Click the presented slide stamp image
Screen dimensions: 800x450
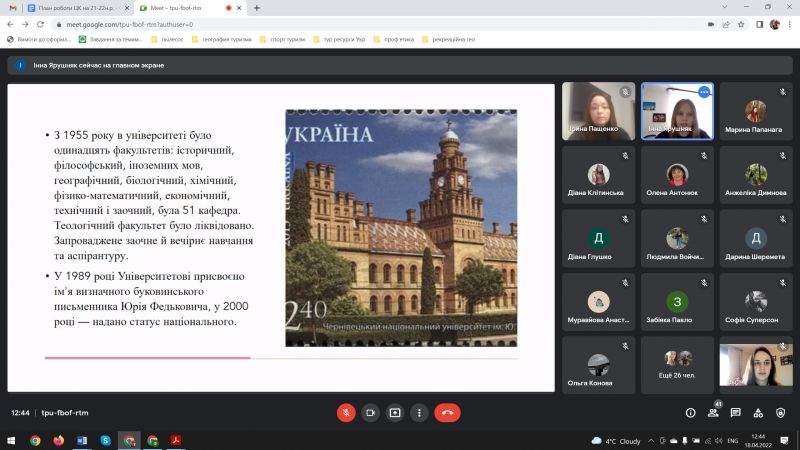tap(401, 228)
